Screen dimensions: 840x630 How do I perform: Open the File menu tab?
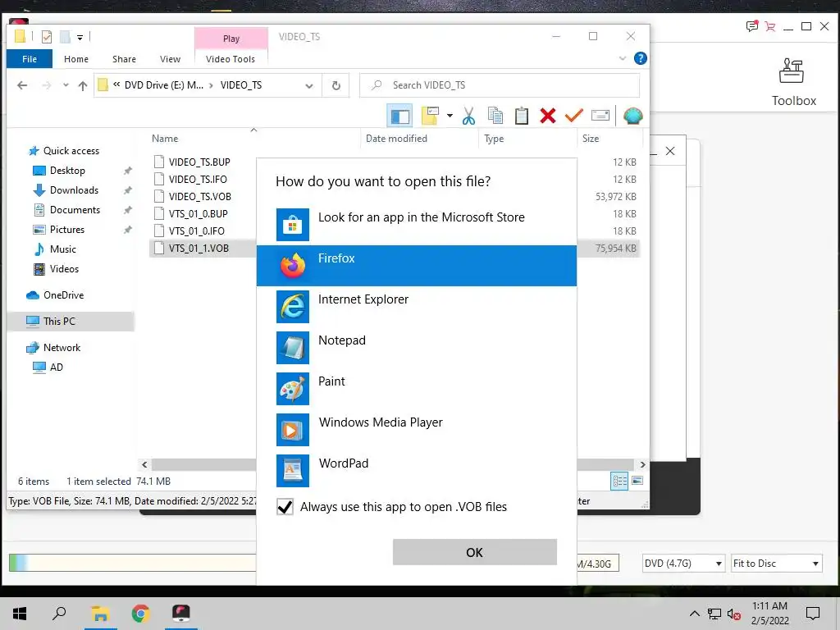[x=30, y=59]
